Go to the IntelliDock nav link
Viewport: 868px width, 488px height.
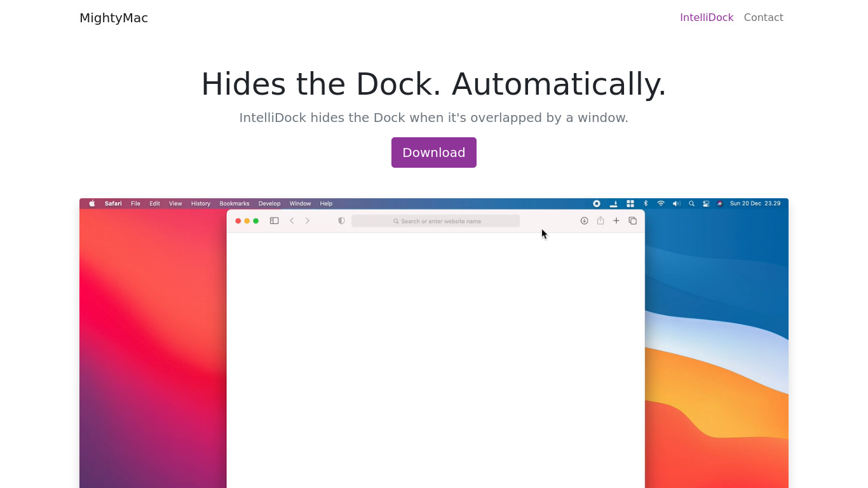pyautogui.click(x=707, y=18)
